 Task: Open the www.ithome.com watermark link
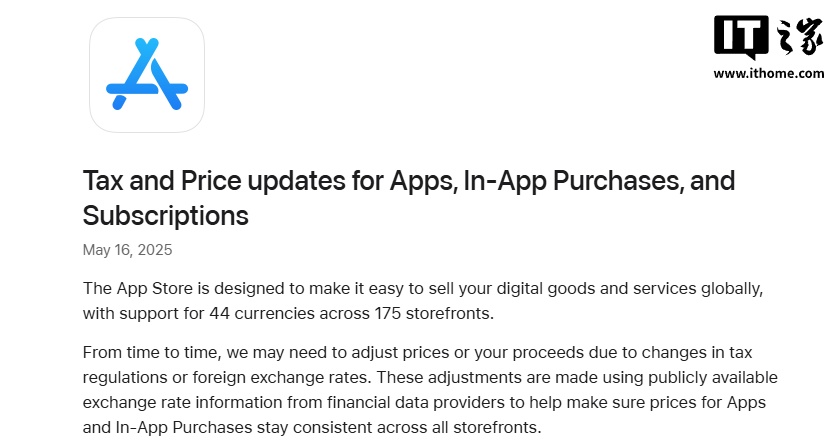coord(768,73)
